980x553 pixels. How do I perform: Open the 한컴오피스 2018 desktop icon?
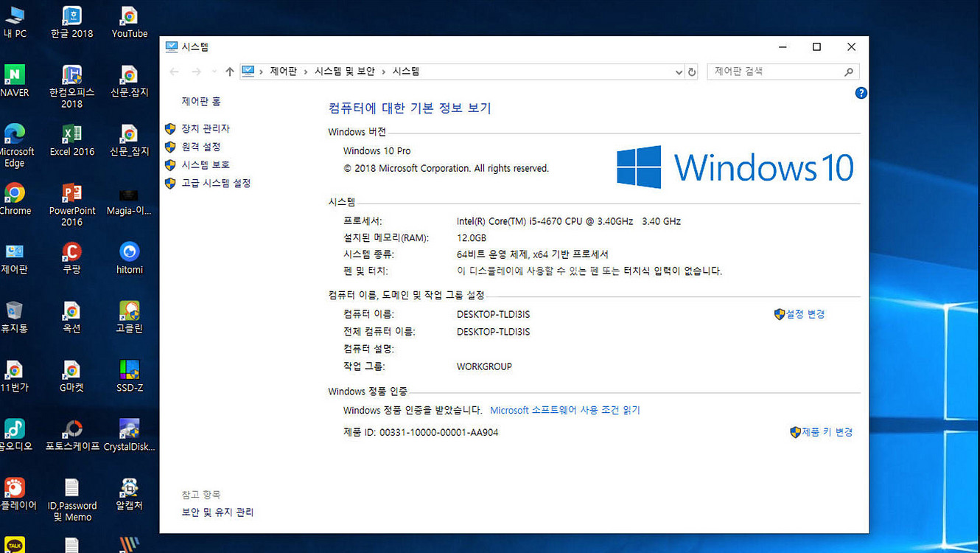pos(71,86)
